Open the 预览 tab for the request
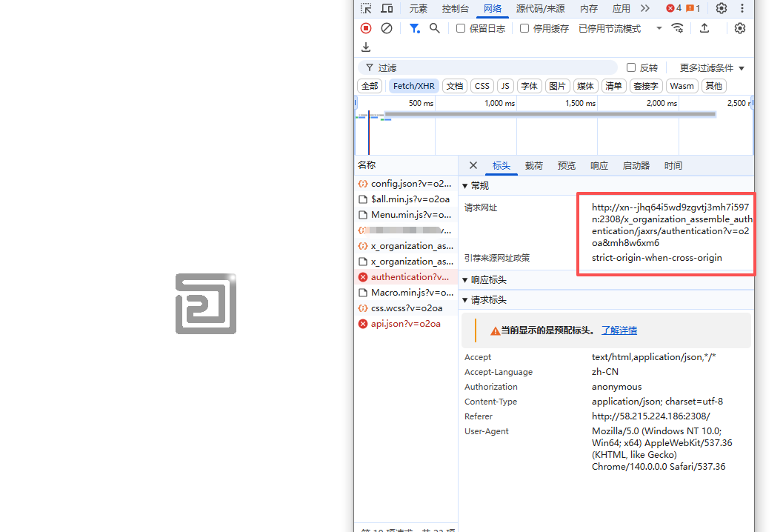The image size is (783, 532). pyautogui.click(x=566, y=165)
